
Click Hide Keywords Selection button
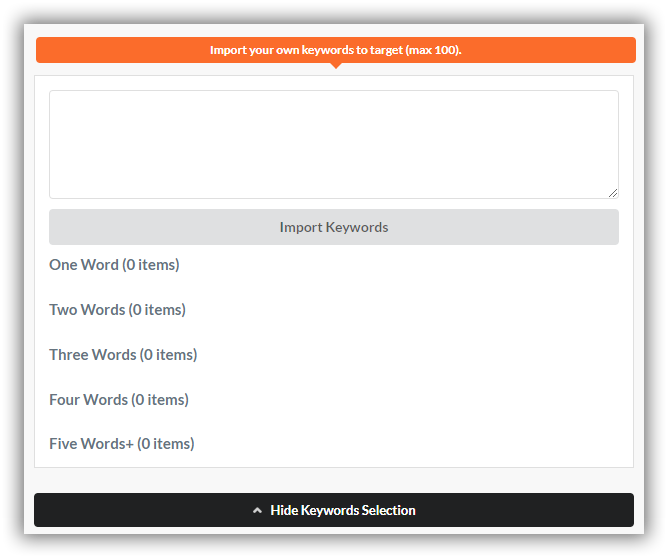point(334,510)
